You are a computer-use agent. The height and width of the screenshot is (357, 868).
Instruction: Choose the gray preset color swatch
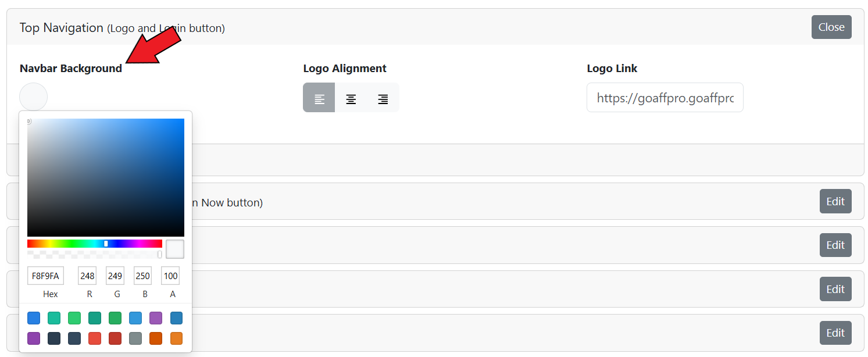click(x=135, y=338)
